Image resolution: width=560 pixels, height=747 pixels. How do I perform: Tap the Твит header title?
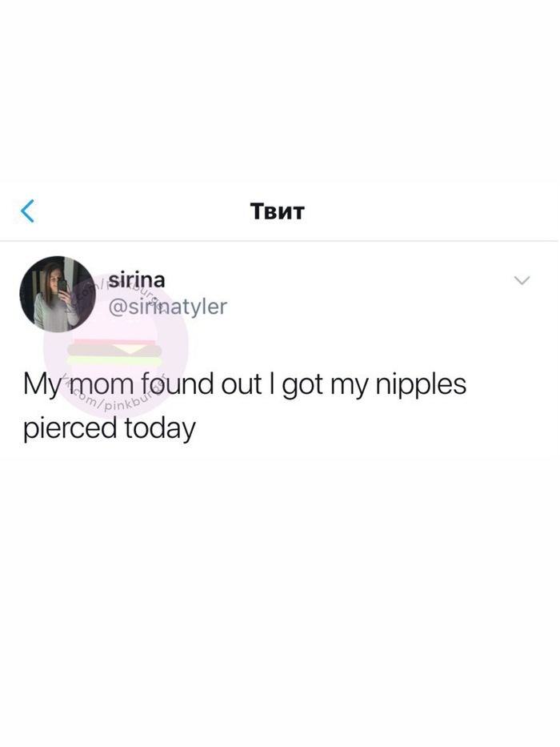point(277,211)
